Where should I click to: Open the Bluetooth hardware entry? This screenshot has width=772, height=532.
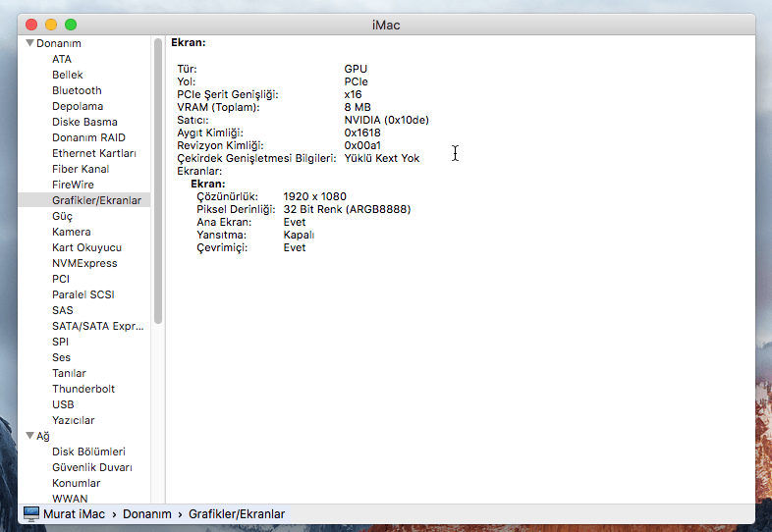tap(77, 90)
